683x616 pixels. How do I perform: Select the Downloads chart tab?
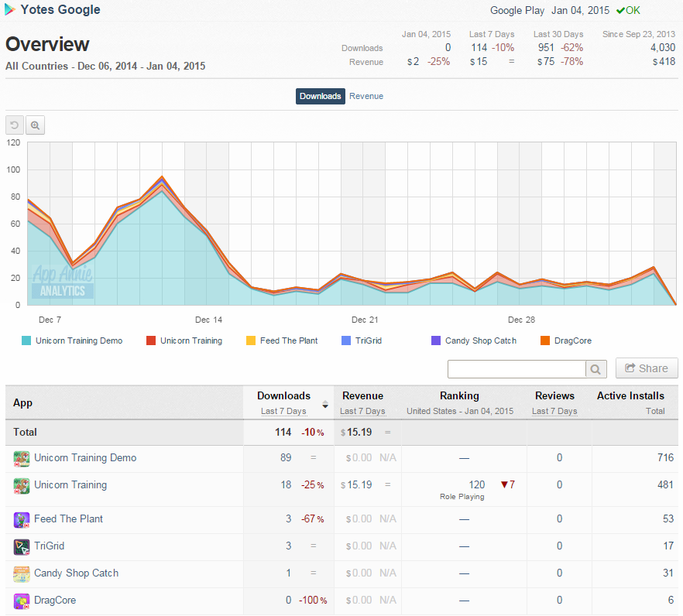coord(320,96)
